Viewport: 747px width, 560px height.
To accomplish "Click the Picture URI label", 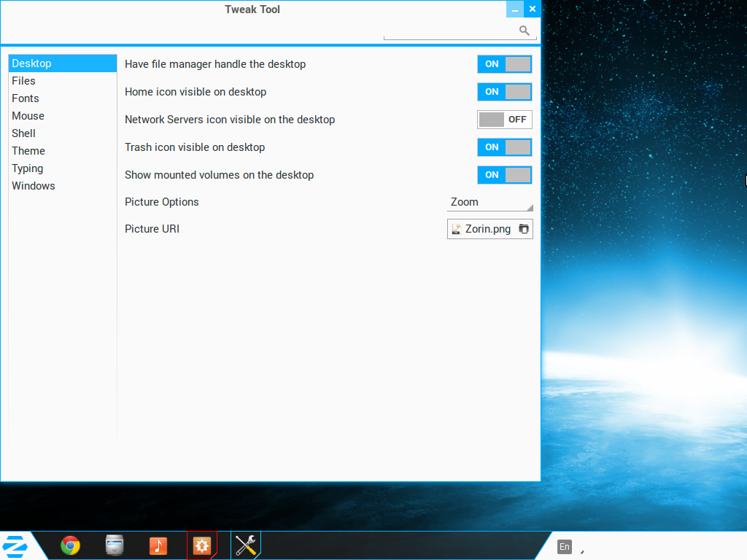I will click(152, 229).
